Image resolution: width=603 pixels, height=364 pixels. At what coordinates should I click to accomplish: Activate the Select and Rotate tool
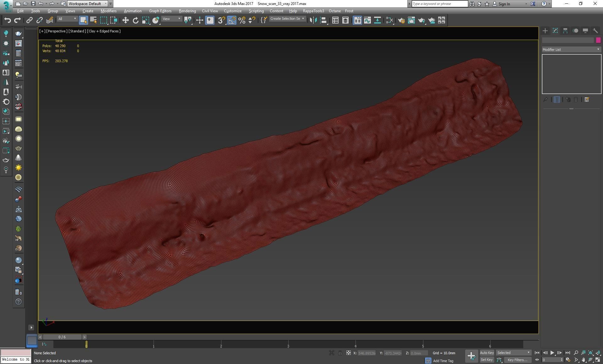tap(135, 20)
